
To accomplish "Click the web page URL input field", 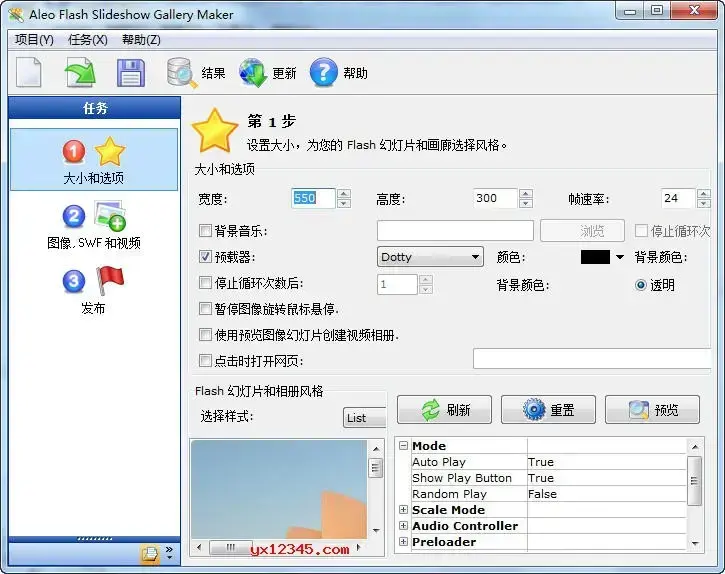I will click(592, 358).
